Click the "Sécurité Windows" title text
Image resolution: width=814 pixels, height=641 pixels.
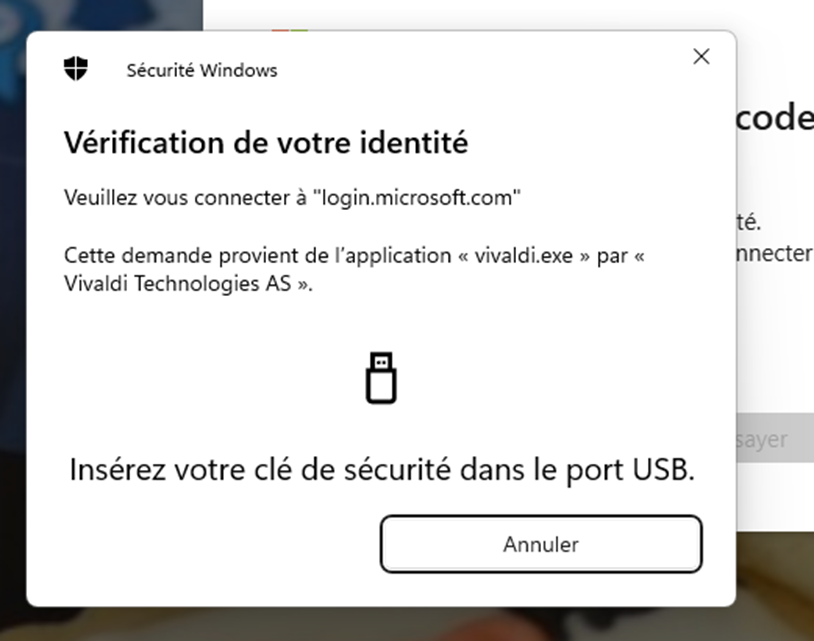pos(202,70)
